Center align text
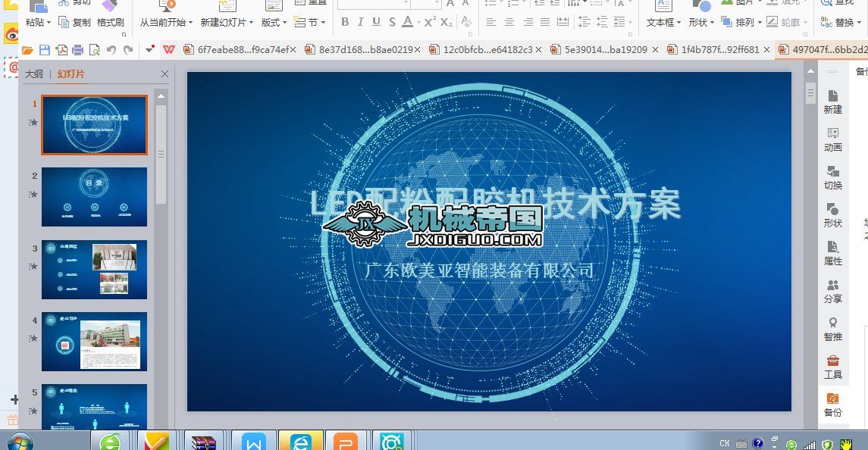 [x=509, y=22]
